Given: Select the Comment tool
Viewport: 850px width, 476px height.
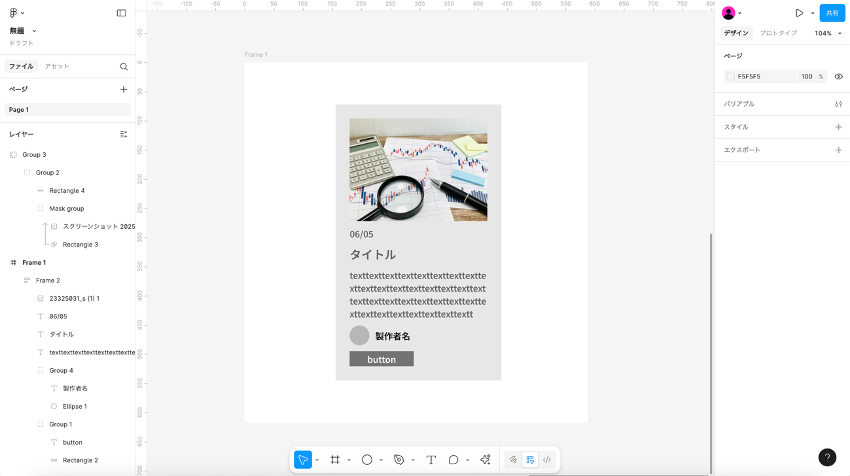Looking at the screenshot, I should [454, 460].
